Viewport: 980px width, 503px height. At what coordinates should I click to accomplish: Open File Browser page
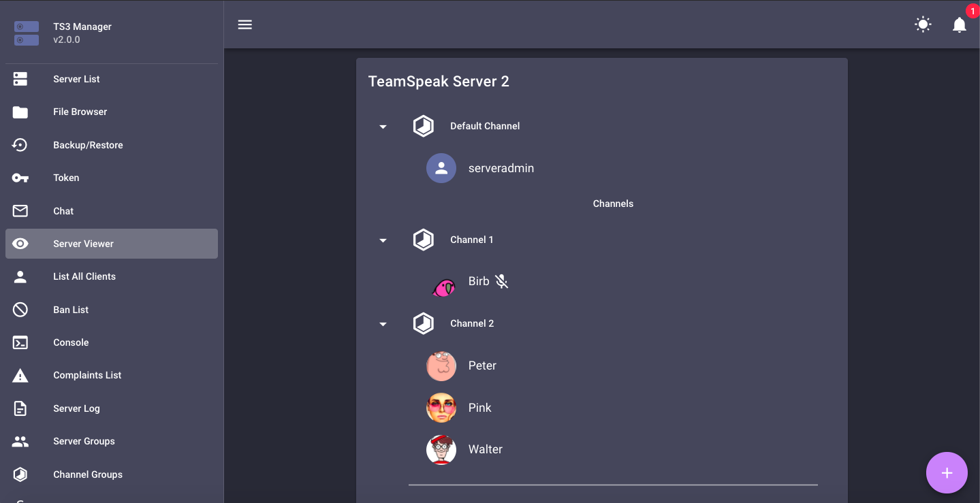click(x=112, y=112)
